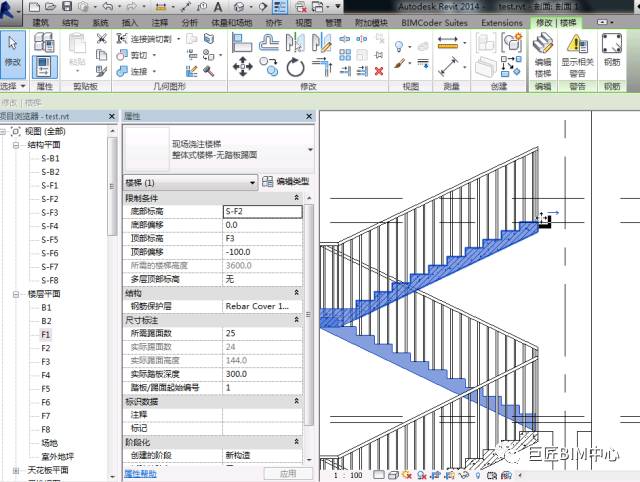The height and width of the screenshot is (482, 640).
Task: Open the BIMCoder Suites ribbon tab
Action: [434, 22]
